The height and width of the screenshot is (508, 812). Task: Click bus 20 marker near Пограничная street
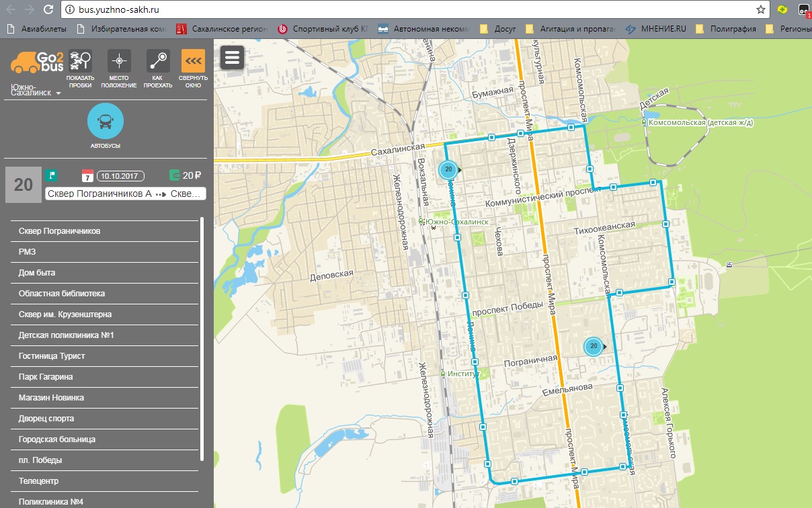(x=593, y=347)
